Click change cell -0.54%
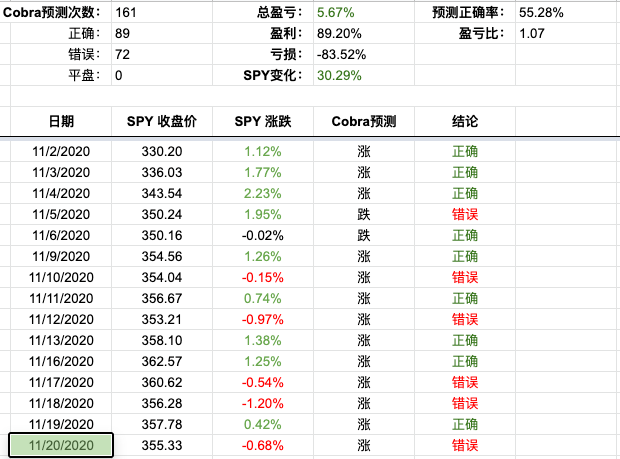The height and width of the screenshot is (459, 620). coord(263,382)
